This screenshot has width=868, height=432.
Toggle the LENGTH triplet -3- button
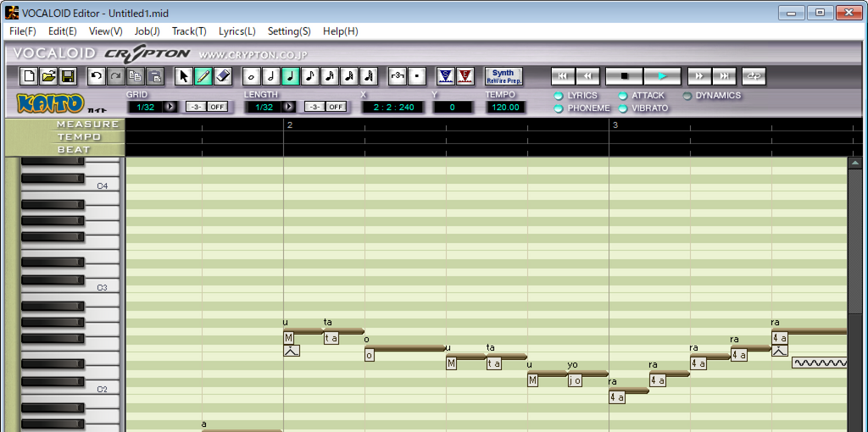(x=314, y=108)
